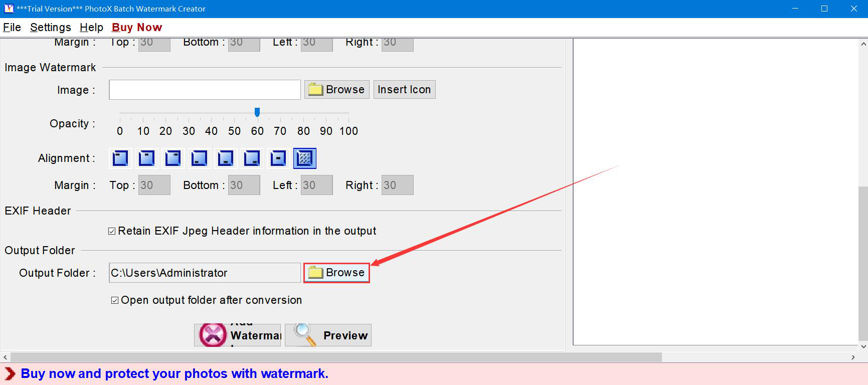Maximize the PhotoX window
Viewport: 868px width, 385px height.
point(824,9)
